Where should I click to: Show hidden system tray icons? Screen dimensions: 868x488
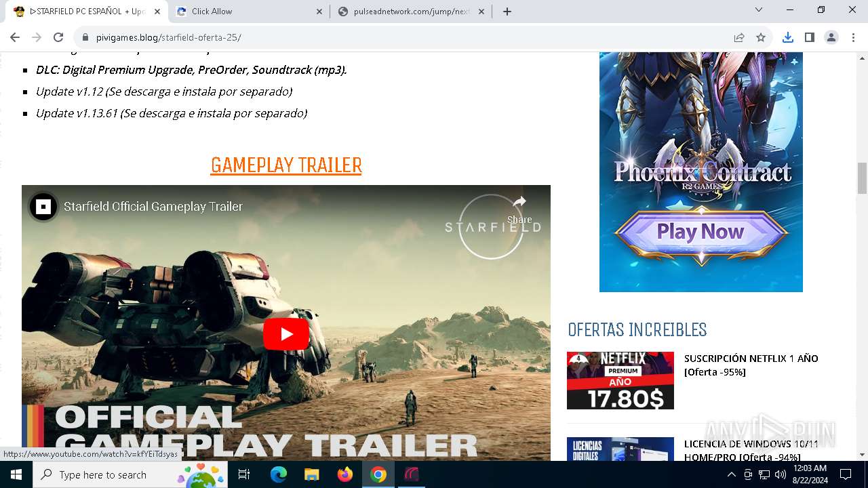click(x=732, y=474)
